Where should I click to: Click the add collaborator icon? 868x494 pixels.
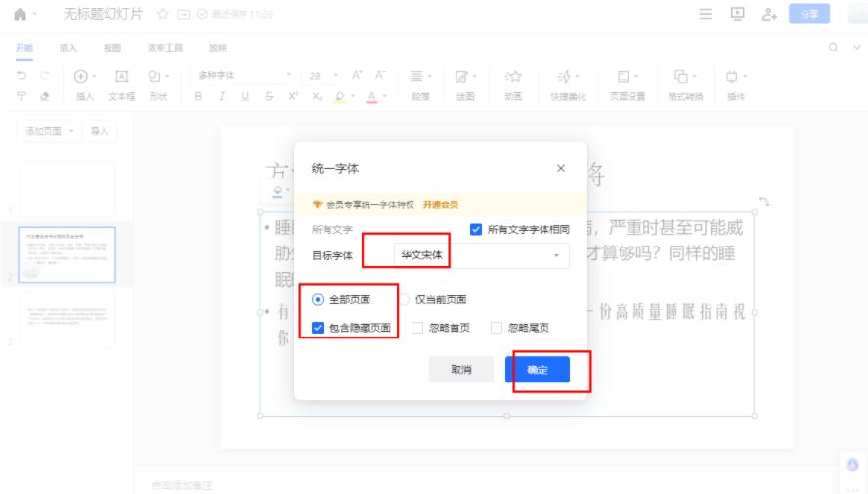pos(769,14)
